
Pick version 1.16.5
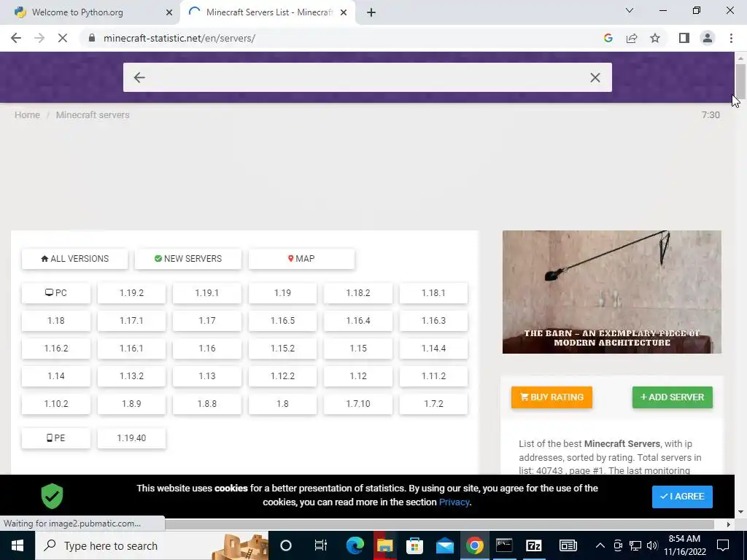[282, 321]
